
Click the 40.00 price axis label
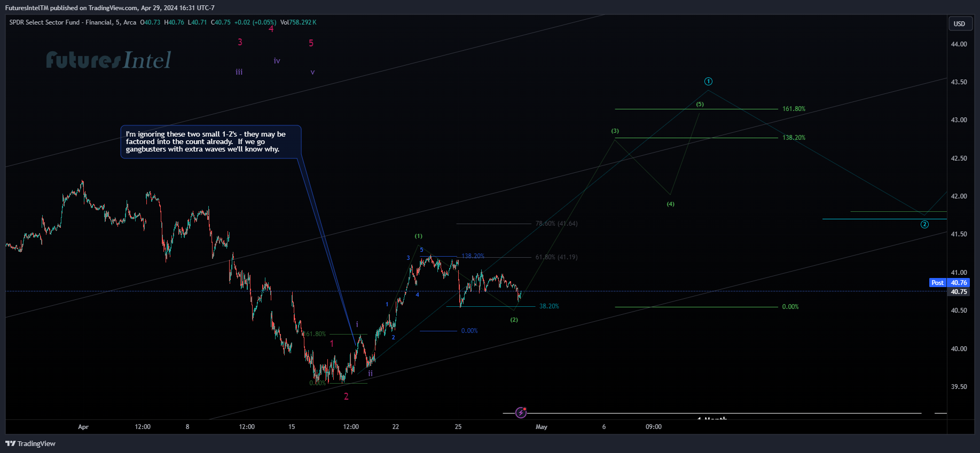point(959,349)
